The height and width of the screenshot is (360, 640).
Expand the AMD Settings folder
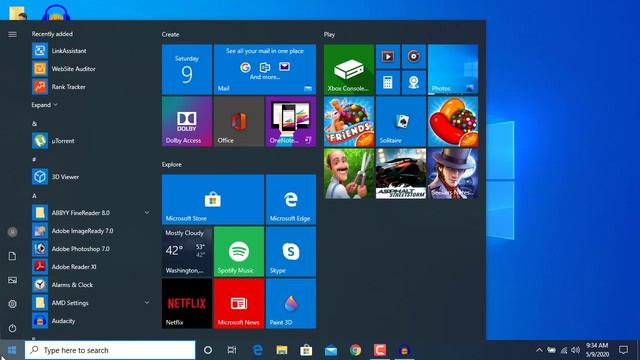(x=91, y=302)
